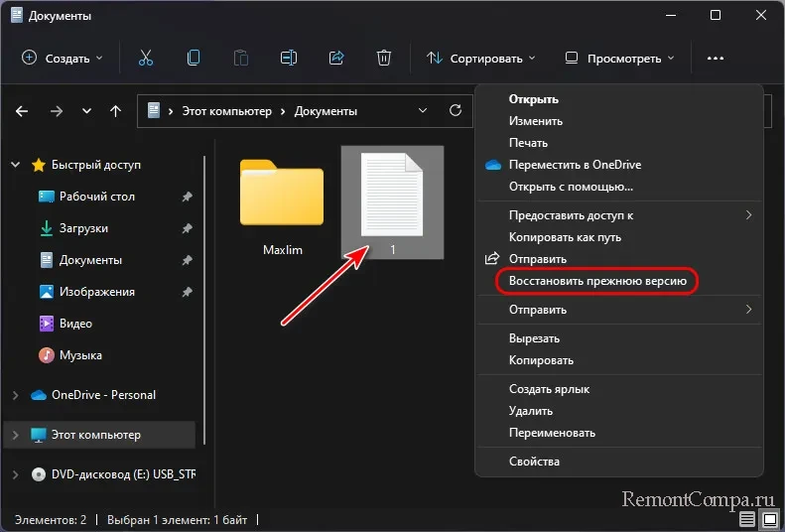This screenshot has width=785, height=532.
Task: Expand the OneDrive - Personal node
Action: [15, 395]
